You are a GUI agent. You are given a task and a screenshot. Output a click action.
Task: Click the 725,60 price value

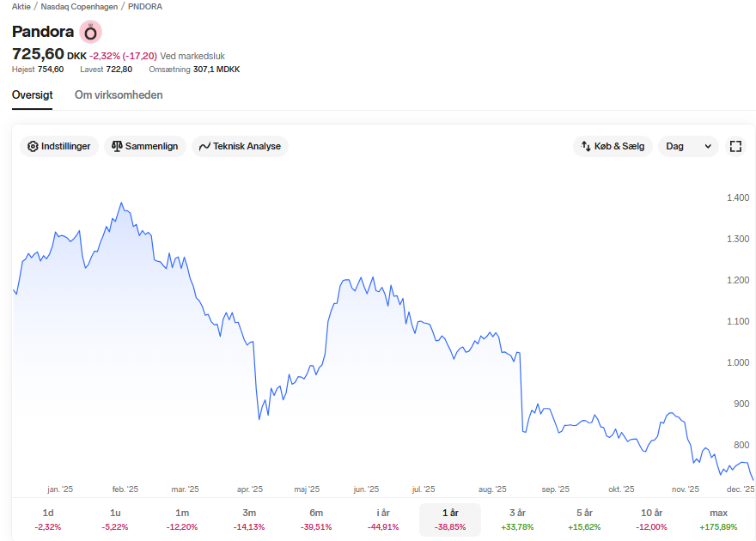tap(38, 54)
